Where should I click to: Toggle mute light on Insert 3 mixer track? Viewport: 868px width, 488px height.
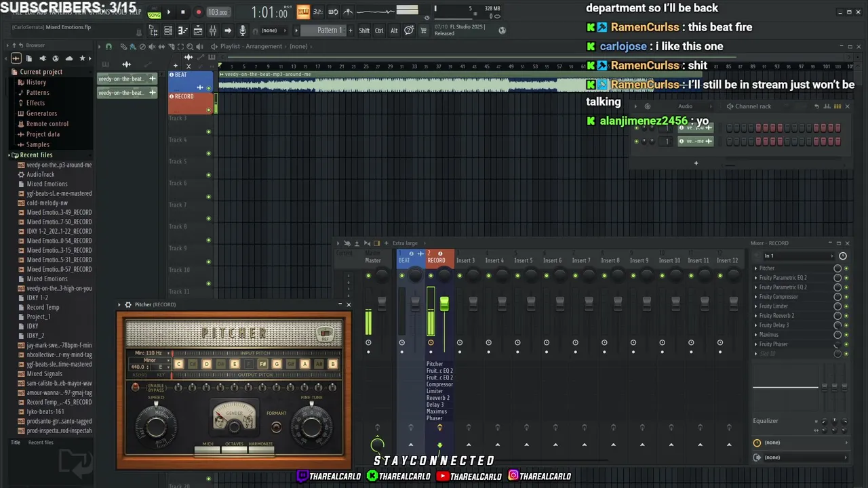[460, 275]
